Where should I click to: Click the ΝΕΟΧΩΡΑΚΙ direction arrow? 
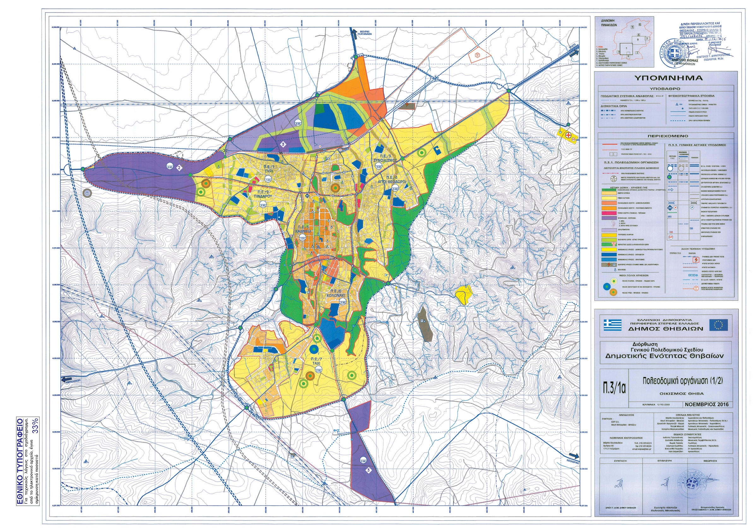click(x=574, y=456)
